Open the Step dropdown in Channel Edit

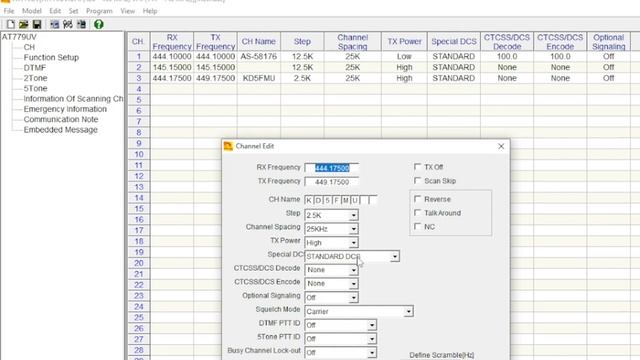[353, 215]
